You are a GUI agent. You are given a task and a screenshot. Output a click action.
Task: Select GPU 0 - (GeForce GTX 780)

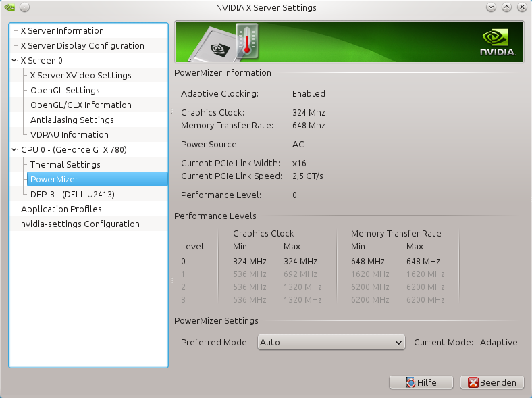(x=74, y=150)
